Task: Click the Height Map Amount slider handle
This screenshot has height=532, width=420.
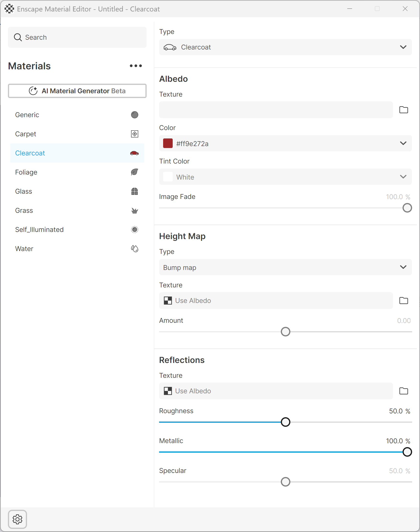Action: (285, 332)
